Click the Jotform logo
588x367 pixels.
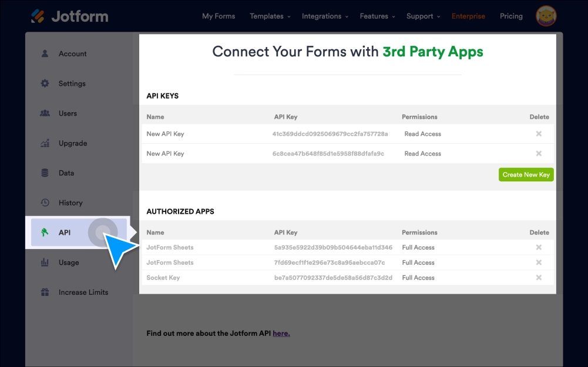69,16
